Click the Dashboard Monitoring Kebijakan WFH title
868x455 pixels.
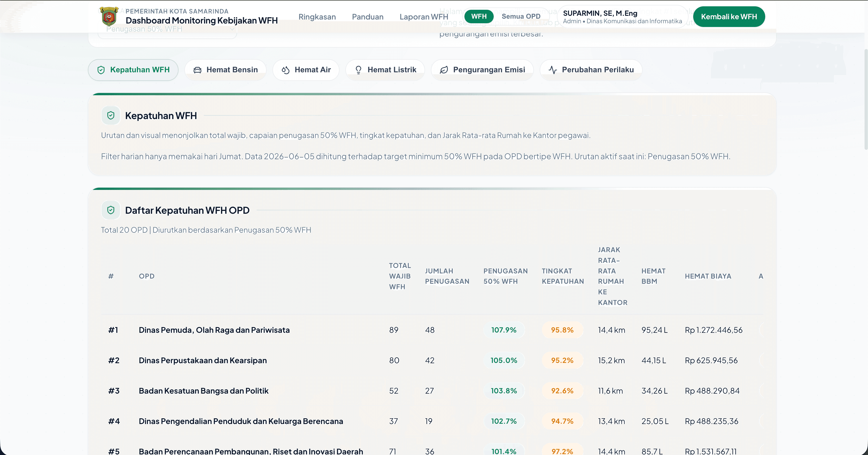(201, 21)
